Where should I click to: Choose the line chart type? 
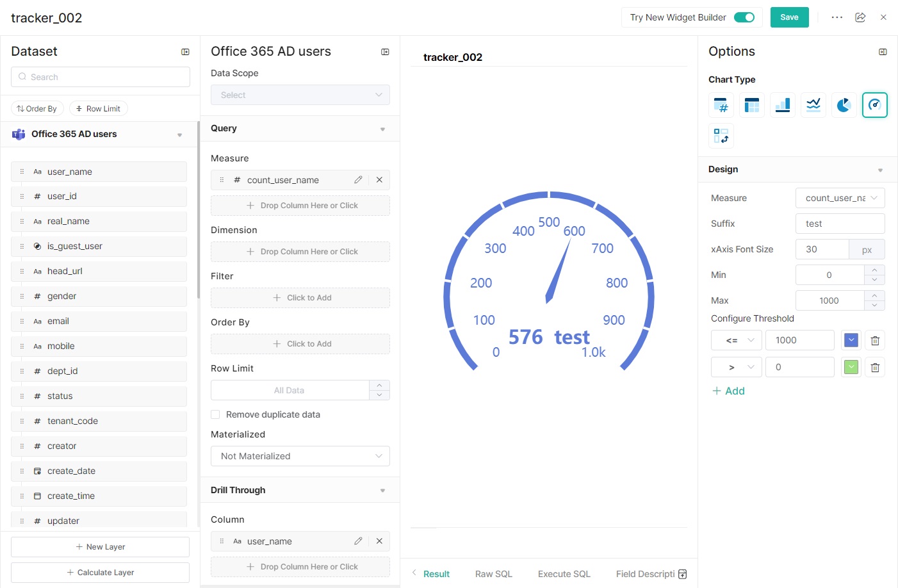coord(813,104)
